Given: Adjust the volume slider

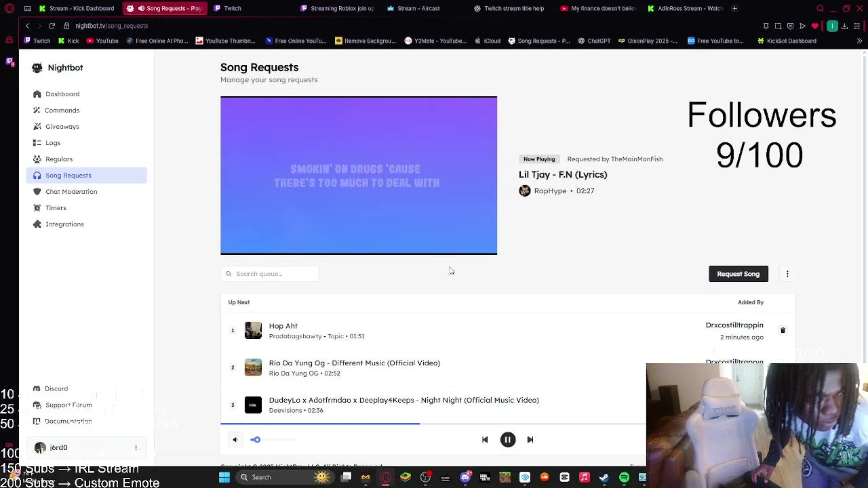Looking at the screenshot, I should coord(271,440).
